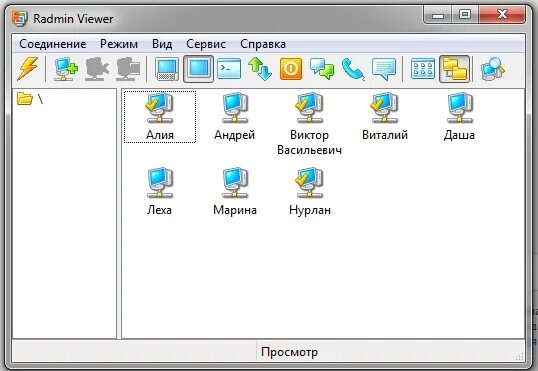Viewport: 538px width, 371px height.
Task: Close the Radmin Viewer window
Action: coord(502,15)
